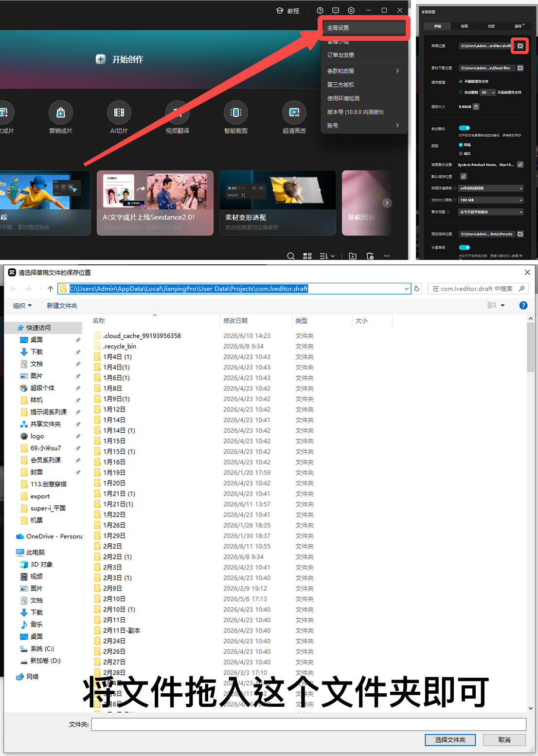Screen dimensions: 538x756
Task: Click the 选择文件夹 button
Action: click(x=450, y=740)
